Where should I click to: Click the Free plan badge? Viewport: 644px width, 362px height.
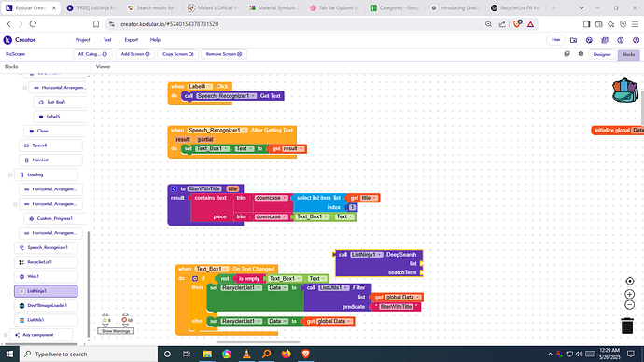[555, 40]
